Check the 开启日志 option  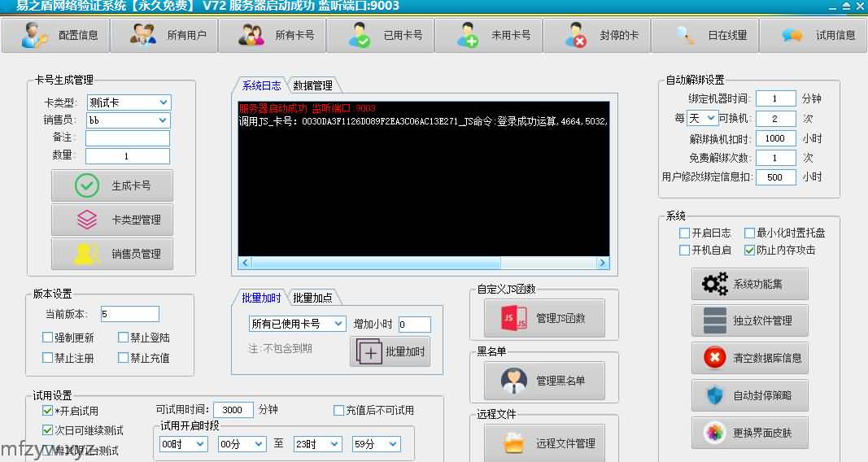coord(684,233)
